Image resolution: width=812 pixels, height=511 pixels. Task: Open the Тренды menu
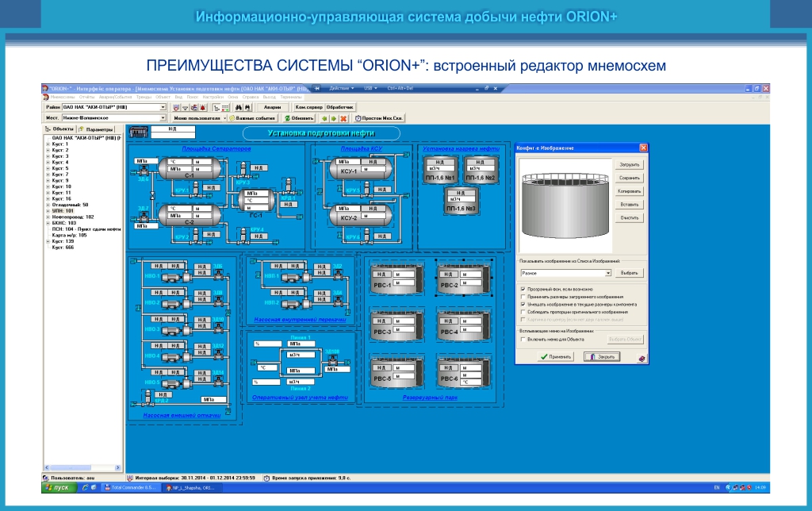144,97
